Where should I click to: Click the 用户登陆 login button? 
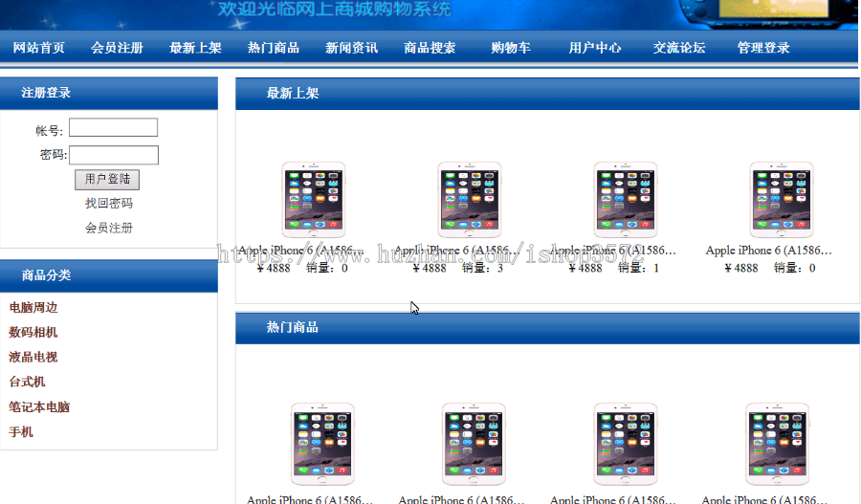(107, 179)
